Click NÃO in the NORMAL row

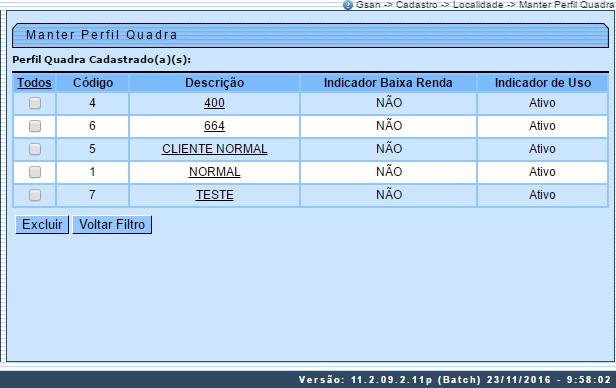coord(389,172)
